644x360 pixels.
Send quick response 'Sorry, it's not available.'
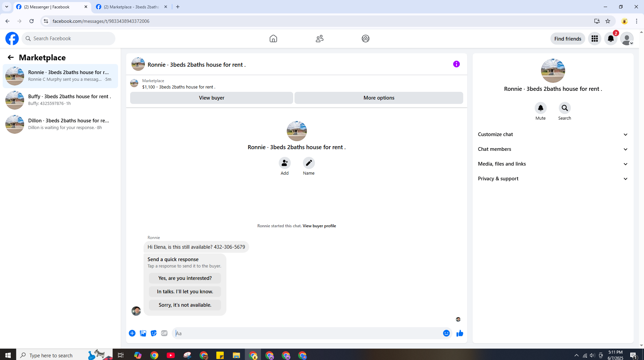click(185, 305)
